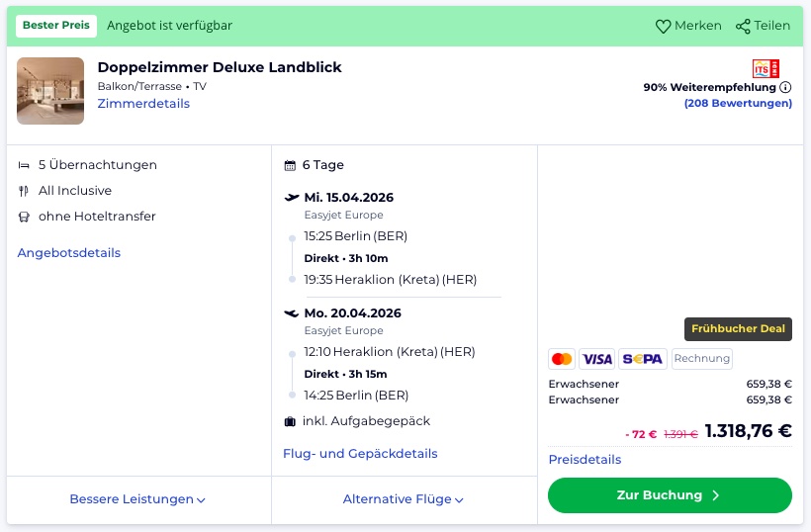Click the calendar icon beside 6 Tage
811x532 pixels.
[x=290, y=165]
